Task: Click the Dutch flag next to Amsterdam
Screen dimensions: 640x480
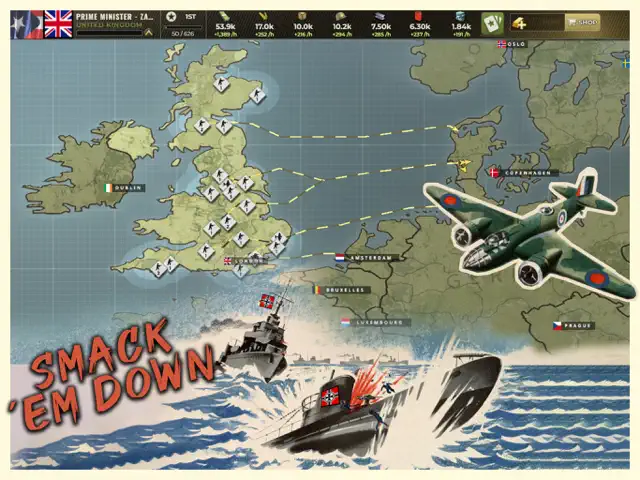Action: pyautogui.click(x=340, y=258)
